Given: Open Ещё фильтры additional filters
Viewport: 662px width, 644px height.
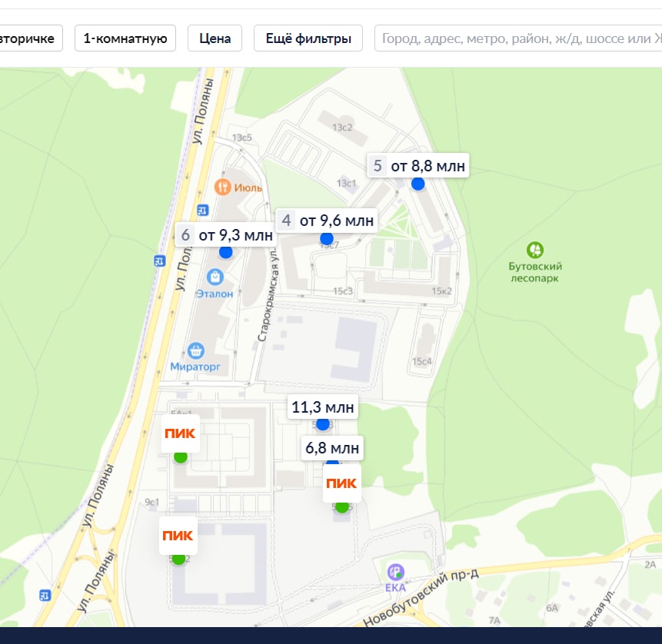Looking at the screenshot, I should [x=308, y=38].
